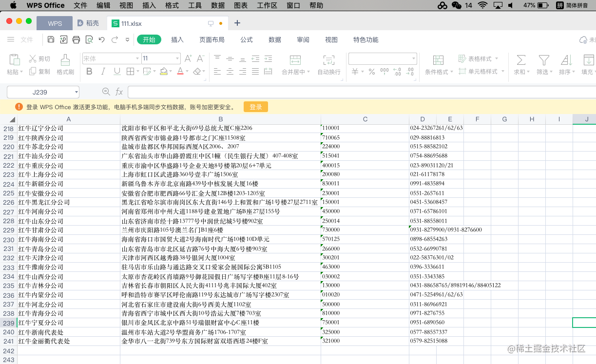Click the red font color swatch
596x364 pixels.
[x=180, y=72]
